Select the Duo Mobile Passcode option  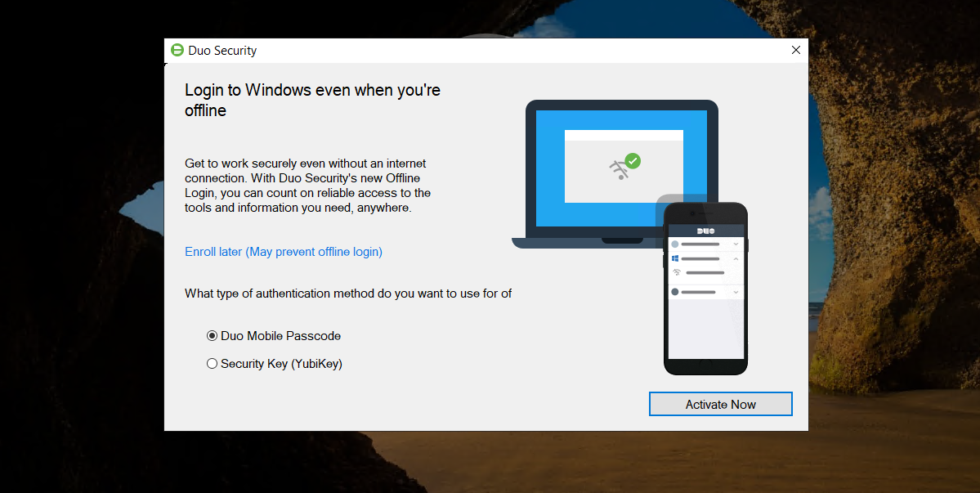point(274,335)
